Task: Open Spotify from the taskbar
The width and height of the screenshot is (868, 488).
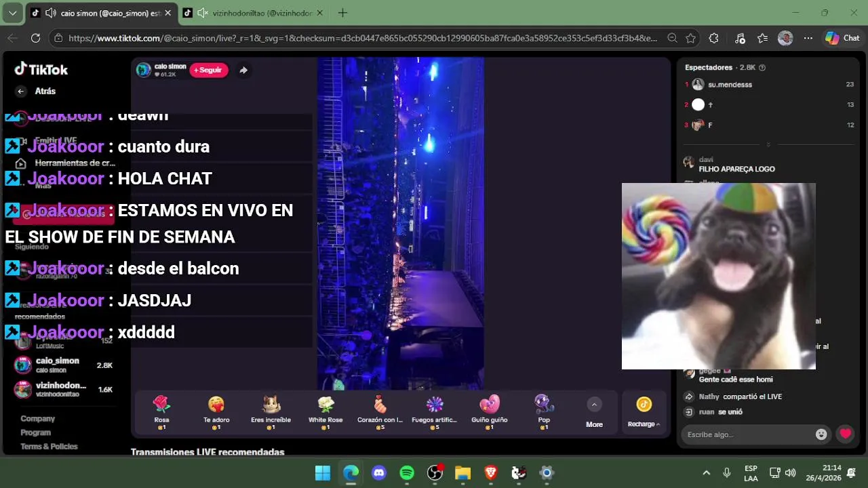Action: pyautogui.click(x=407, y=473)
